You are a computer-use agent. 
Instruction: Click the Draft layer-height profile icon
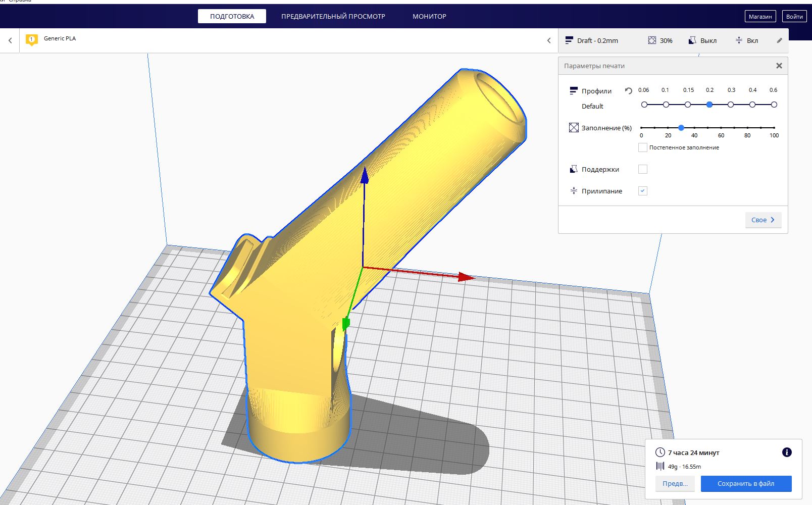click(569, 40)
